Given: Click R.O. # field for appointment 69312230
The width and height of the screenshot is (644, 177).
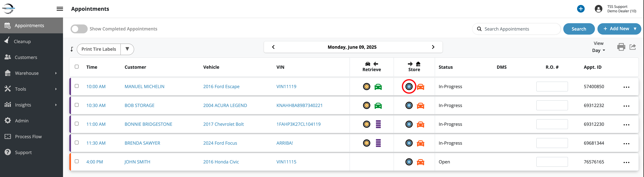Looking at the screenshot, I should click(x=552, y=124).
